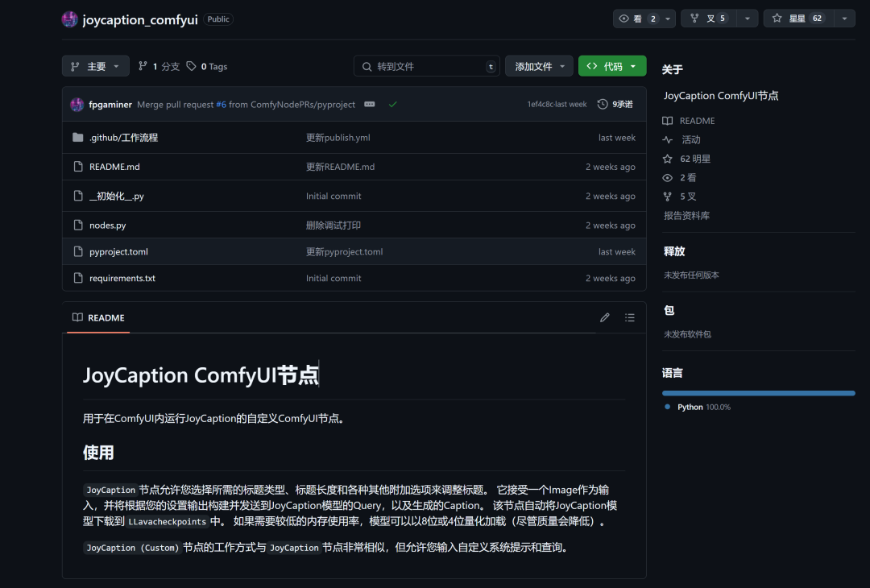Open the README.md file

coord(114,167)
